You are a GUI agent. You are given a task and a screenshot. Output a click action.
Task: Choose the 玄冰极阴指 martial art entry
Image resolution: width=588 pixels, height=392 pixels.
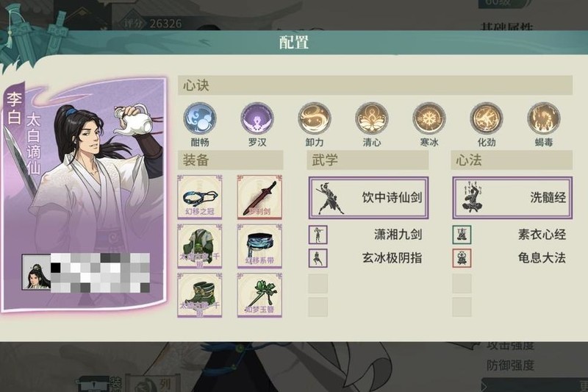pyautogui.click(x=365, y=258)
